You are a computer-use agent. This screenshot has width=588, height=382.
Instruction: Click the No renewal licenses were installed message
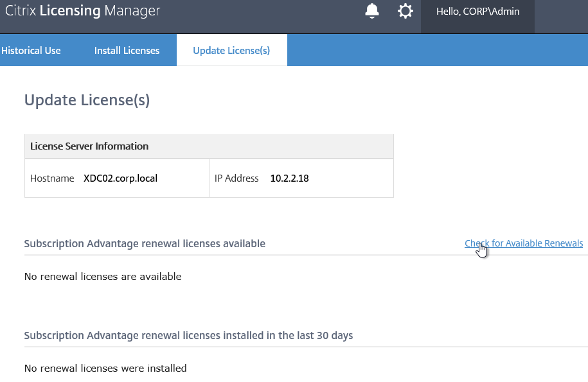[x=105, y=368]
